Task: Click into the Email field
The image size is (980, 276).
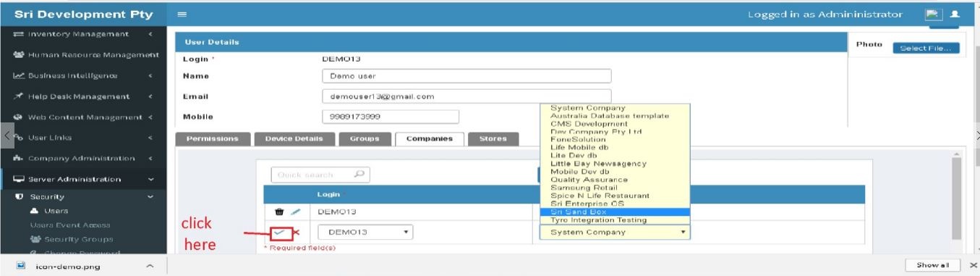Action: click(466, 96)
